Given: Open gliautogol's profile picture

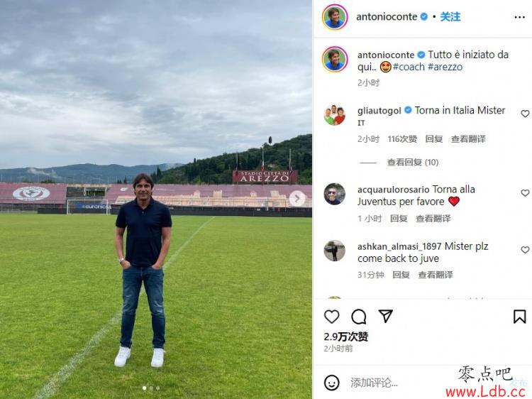Looking at the screenshot, I should pyautogui.click(x=335, y=115).
